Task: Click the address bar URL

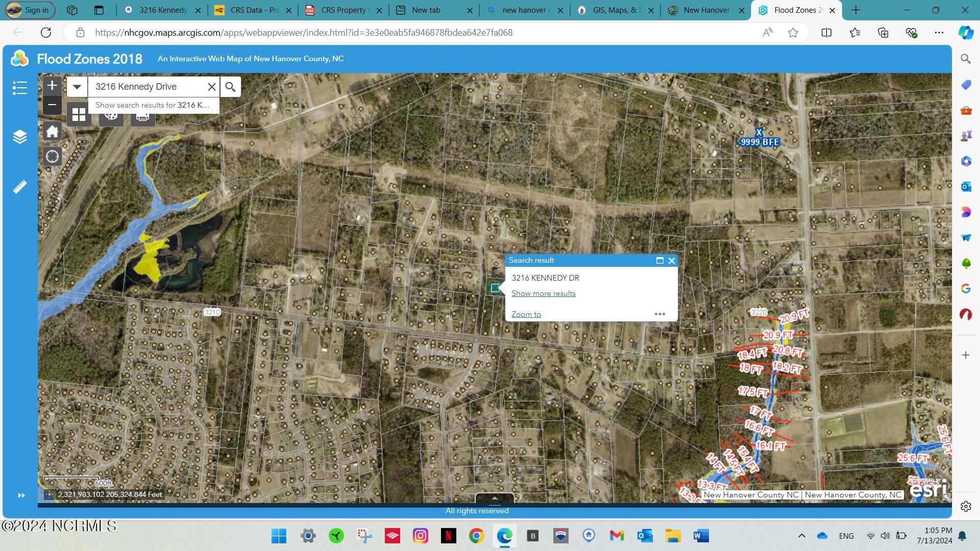Action: tap(304, 33)
